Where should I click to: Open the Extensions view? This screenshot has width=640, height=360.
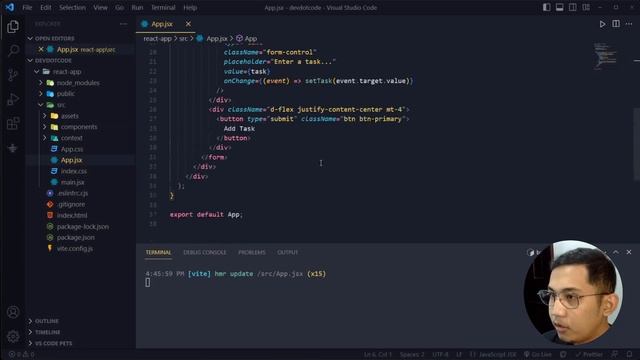(13, 123)
